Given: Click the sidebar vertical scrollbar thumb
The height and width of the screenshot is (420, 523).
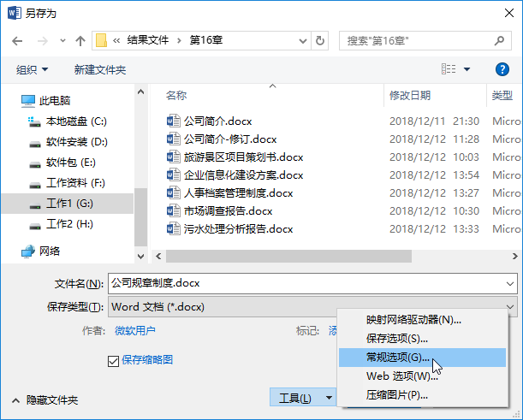Looking at the screenshot, I should [140, 217].
